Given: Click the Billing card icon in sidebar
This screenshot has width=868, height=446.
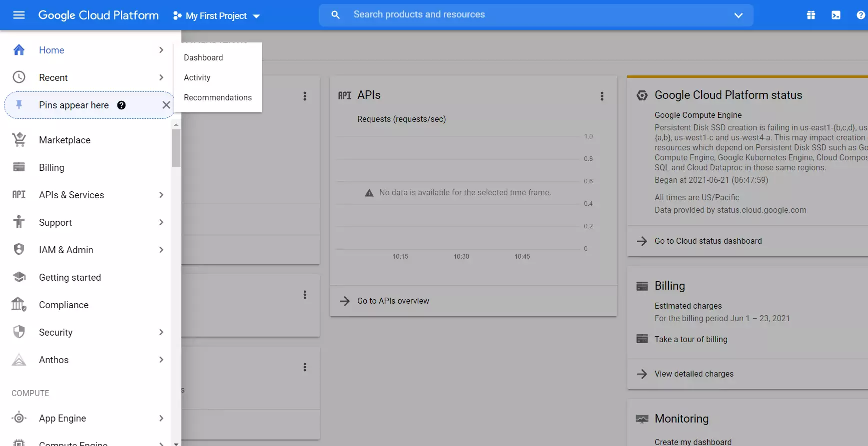Looking at the screenshot, I should pos(19,167).
